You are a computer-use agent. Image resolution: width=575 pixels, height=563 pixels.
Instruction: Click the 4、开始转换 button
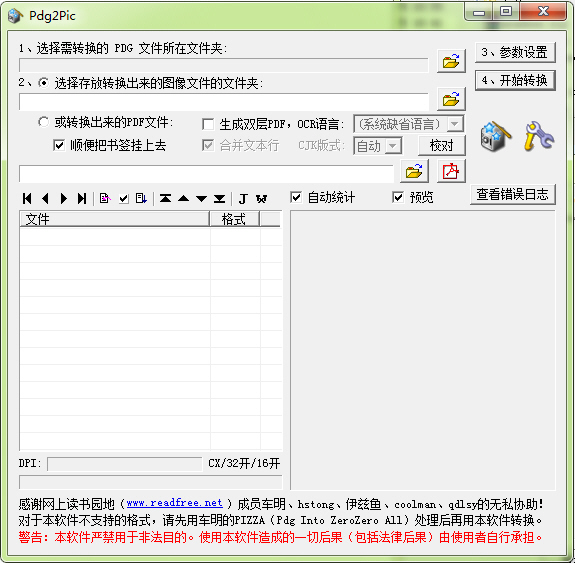515,80
